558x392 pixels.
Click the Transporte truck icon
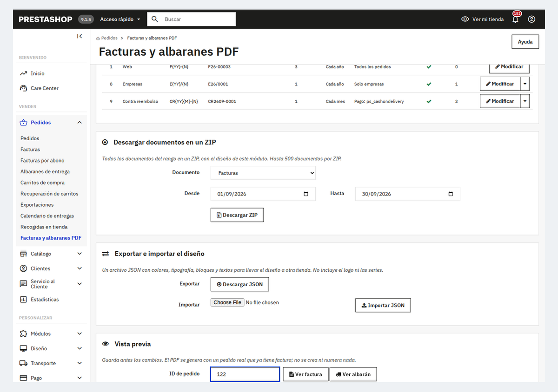(x=23, y=363)
